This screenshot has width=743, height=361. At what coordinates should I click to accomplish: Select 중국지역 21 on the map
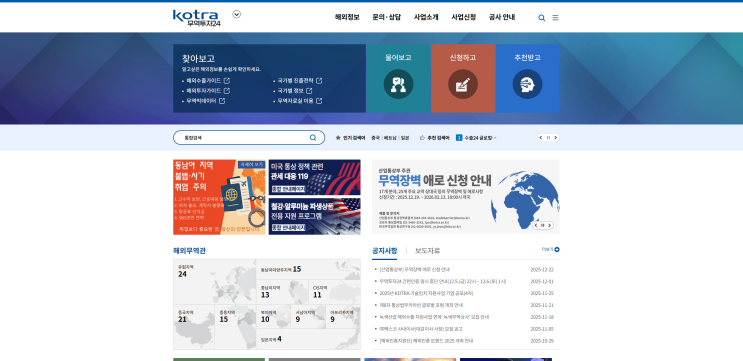(194, 327)
